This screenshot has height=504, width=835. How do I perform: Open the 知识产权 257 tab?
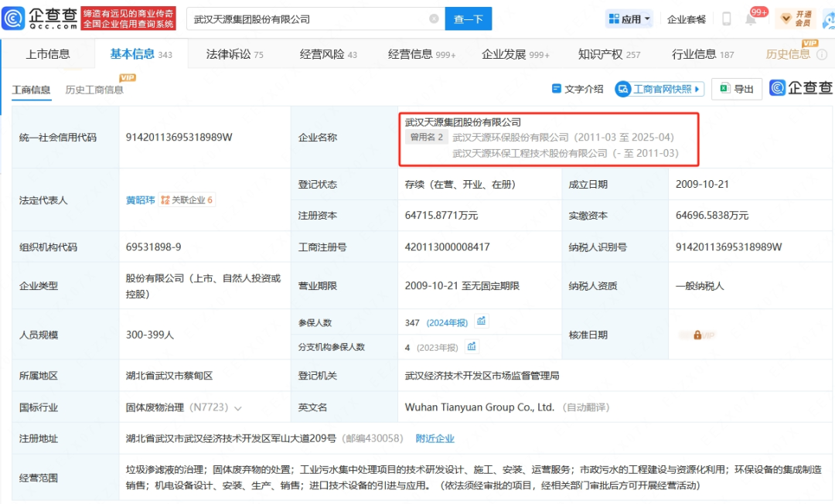pos(609,54)
